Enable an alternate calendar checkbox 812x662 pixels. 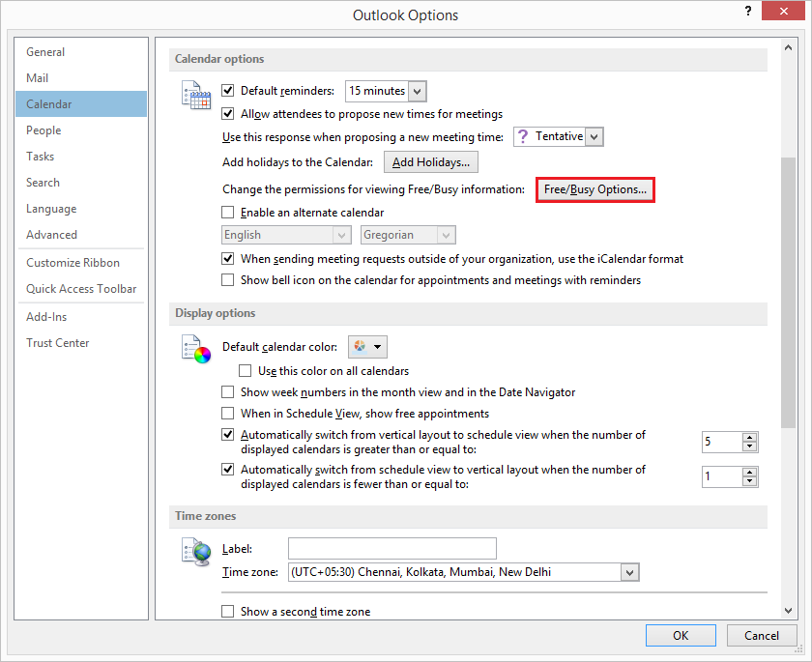(228, 213)
